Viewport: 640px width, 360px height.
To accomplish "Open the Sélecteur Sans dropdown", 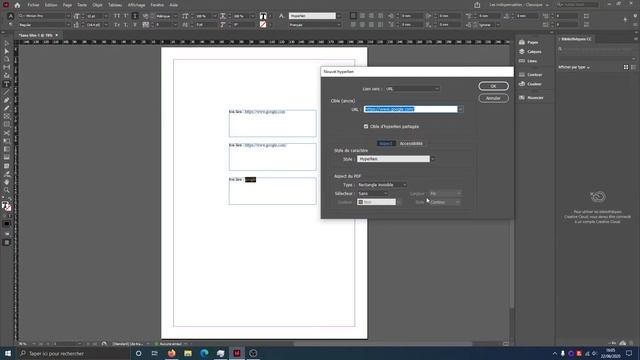I will coord(372,193).
